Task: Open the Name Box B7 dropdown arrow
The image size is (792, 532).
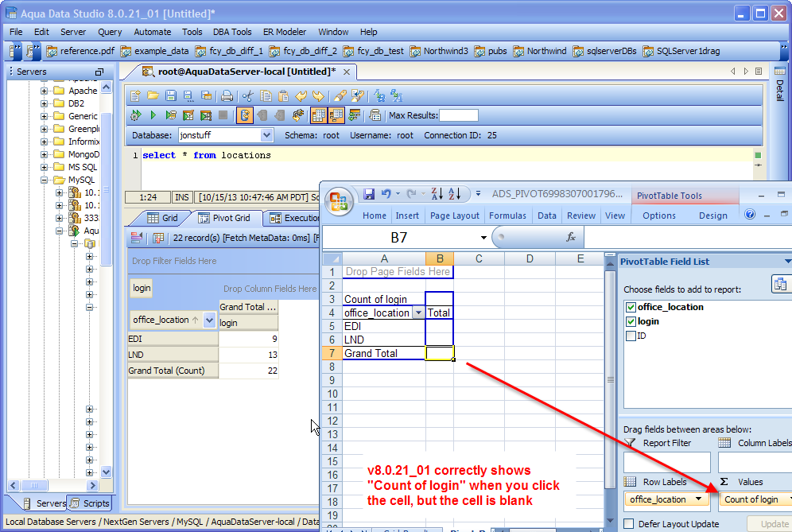Action: click(x=483, y=238)
